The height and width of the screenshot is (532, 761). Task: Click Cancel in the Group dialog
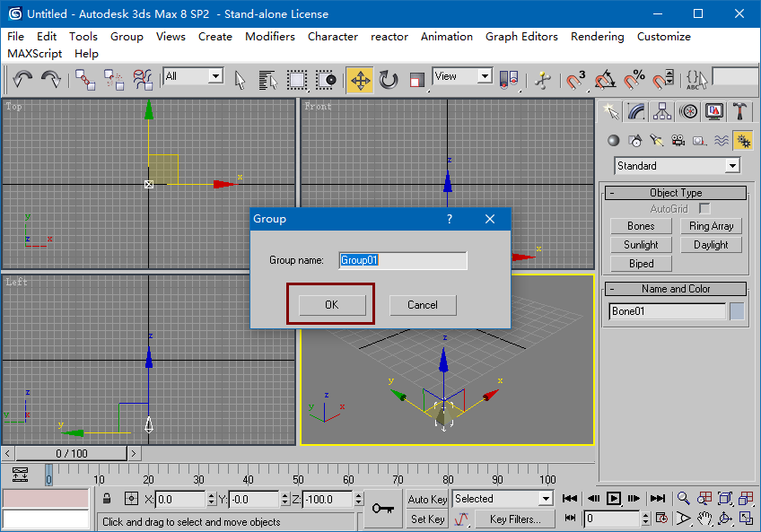point(423,305)
